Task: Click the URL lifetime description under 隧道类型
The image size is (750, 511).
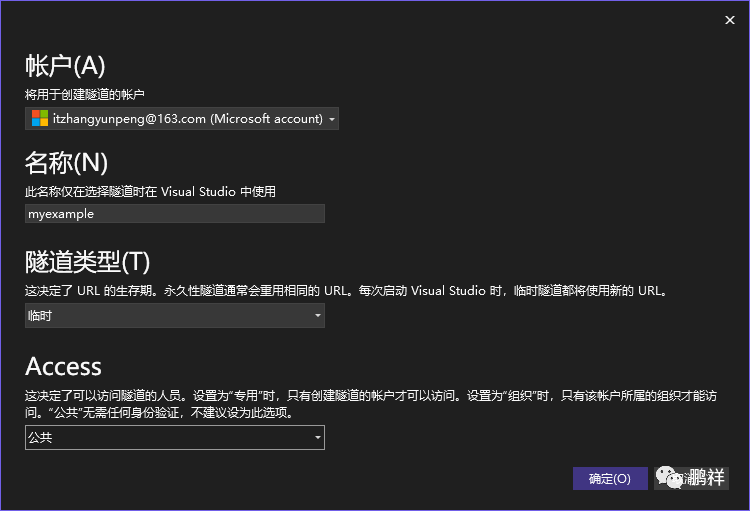Action: [347, 291]
